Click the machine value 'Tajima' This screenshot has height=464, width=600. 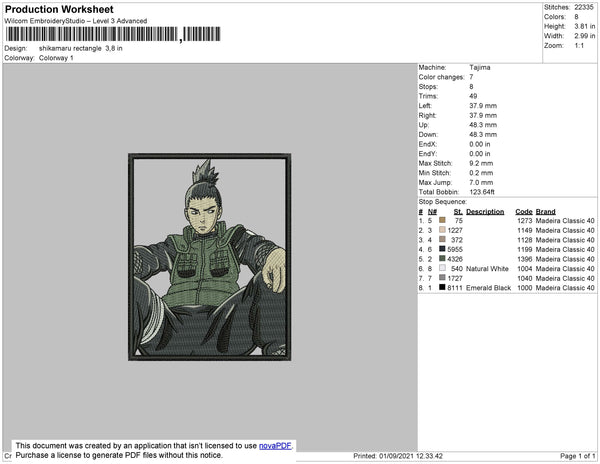(x=480, y=67)
